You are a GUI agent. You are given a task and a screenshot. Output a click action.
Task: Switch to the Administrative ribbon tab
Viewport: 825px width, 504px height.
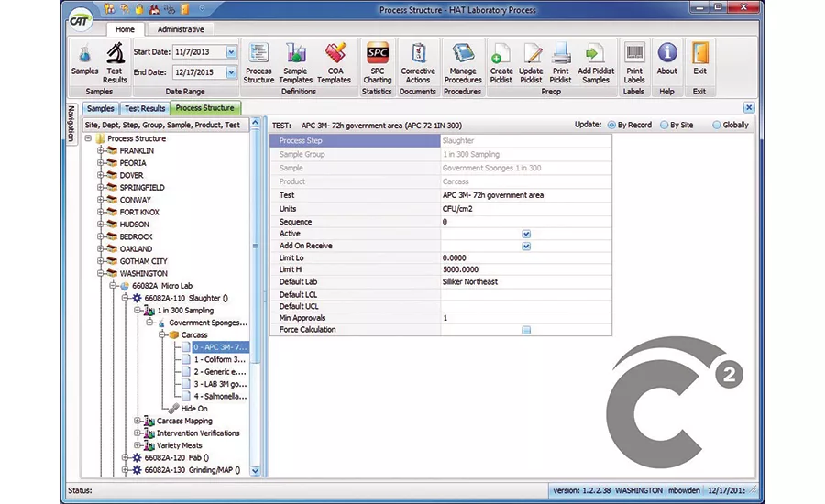[x=180, y=28]
